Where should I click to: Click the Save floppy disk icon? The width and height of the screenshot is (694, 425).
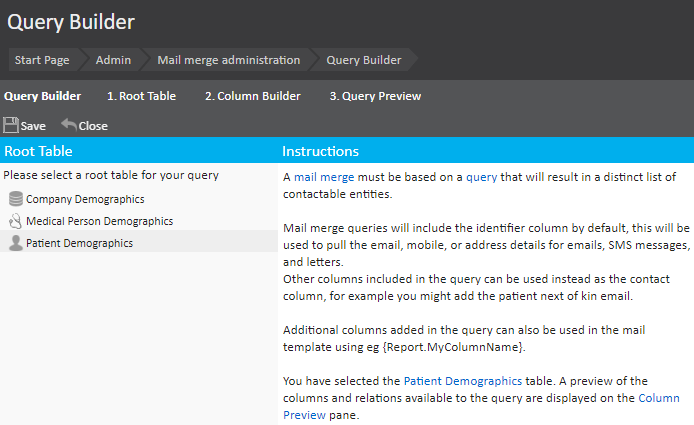click(x=11, y=125)
